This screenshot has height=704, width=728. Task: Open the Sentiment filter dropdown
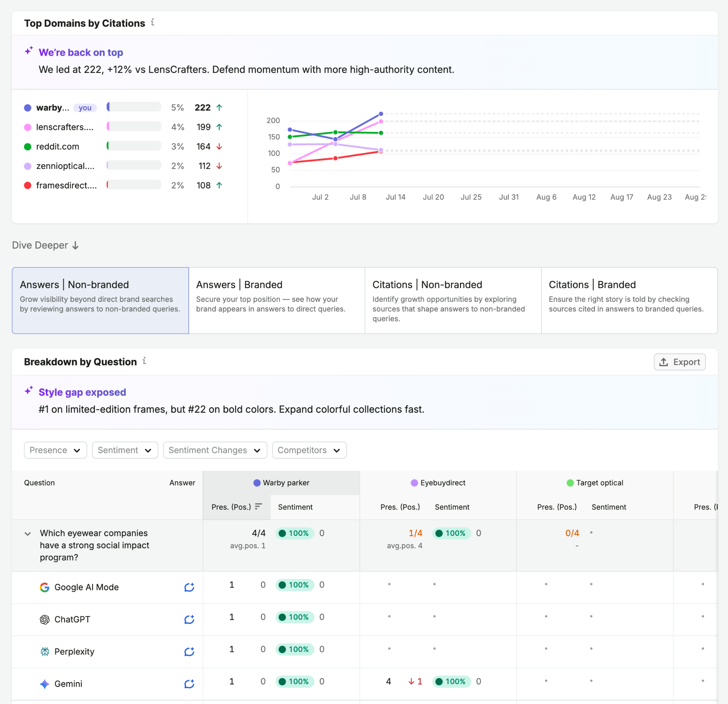pyautogui.click(x=125, y=450)
